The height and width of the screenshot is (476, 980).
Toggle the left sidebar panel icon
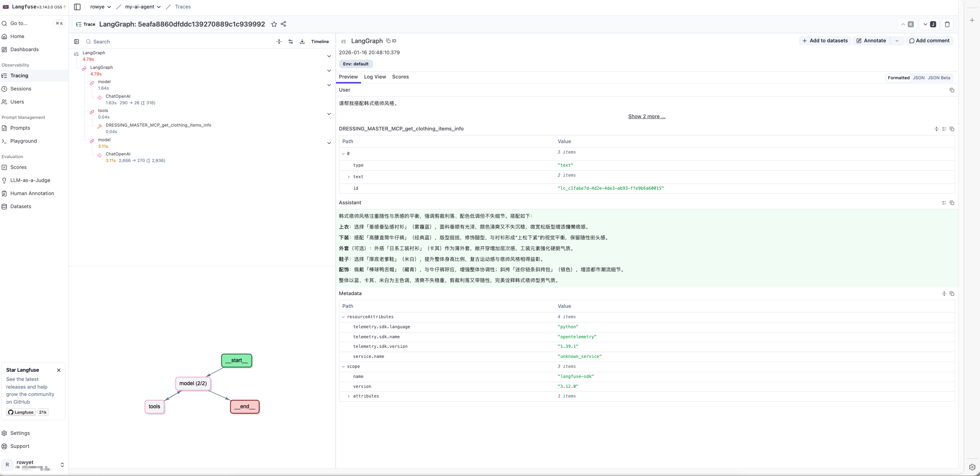(x=77, y=7)
